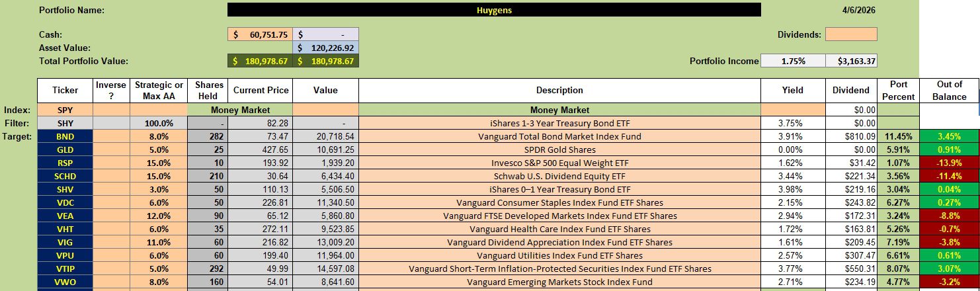Click the SPY index ticker cell
The width and height of the screenshot is (980, 291).
pyautogui.click(x=65, y=110)
